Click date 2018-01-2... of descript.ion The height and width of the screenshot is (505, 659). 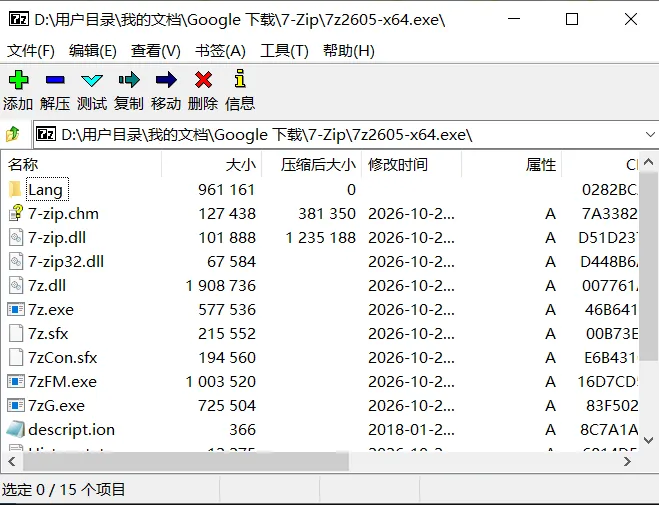[x=411, y=430]
